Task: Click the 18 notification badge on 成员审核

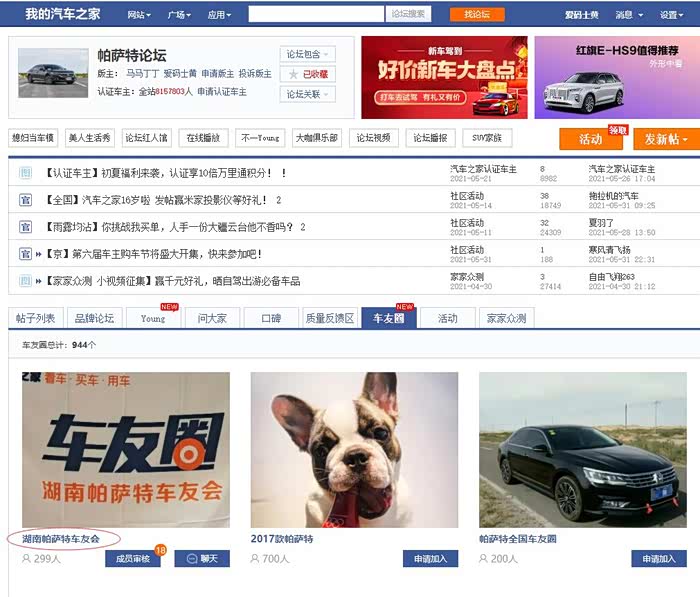Action: (160, 550)
